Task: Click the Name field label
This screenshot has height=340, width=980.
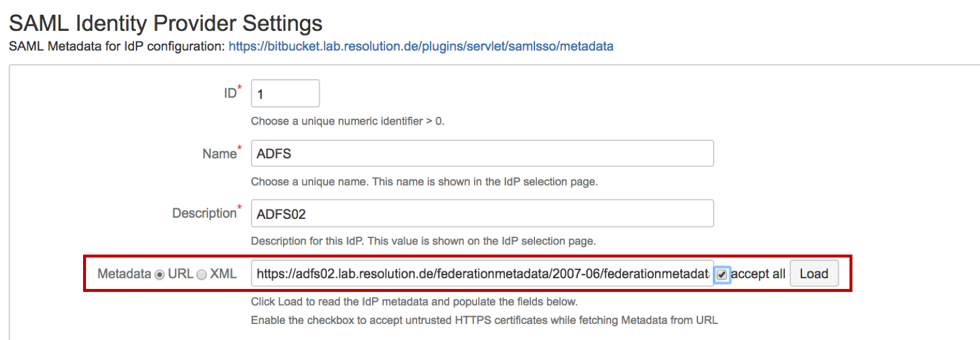Action: pyautogui.click(x=219, y=154)
